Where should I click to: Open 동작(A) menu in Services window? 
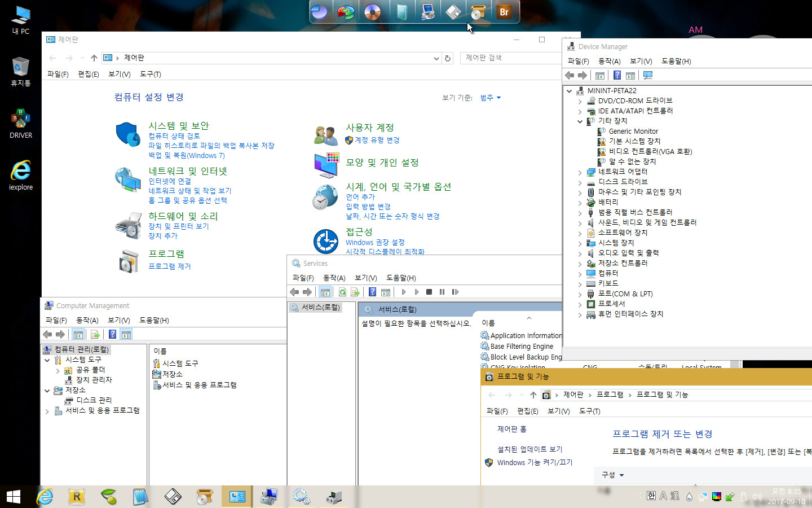point(334,278)
